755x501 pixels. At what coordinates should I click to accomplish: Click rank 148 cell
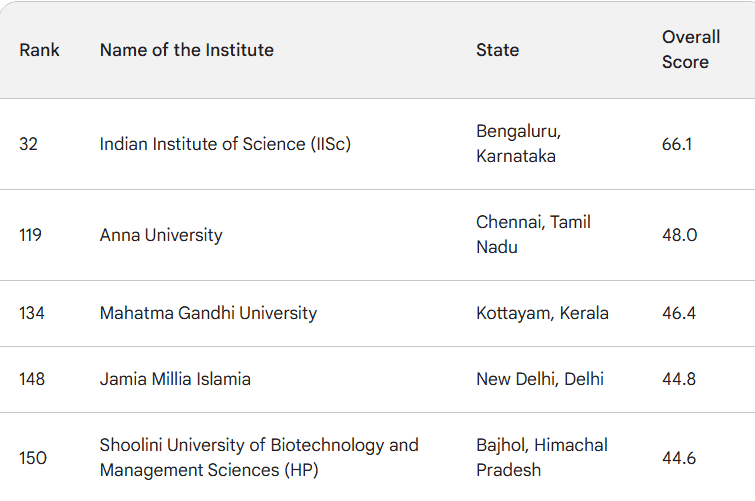click(33, 379)
